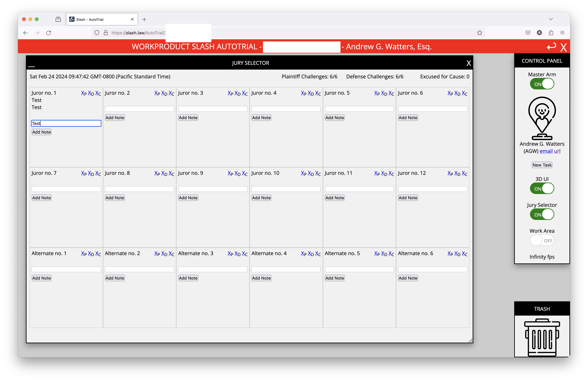Turn off the Master Arm toggle
The height and width of the screenshot is (381, 588).
click(x=542, y=84)
